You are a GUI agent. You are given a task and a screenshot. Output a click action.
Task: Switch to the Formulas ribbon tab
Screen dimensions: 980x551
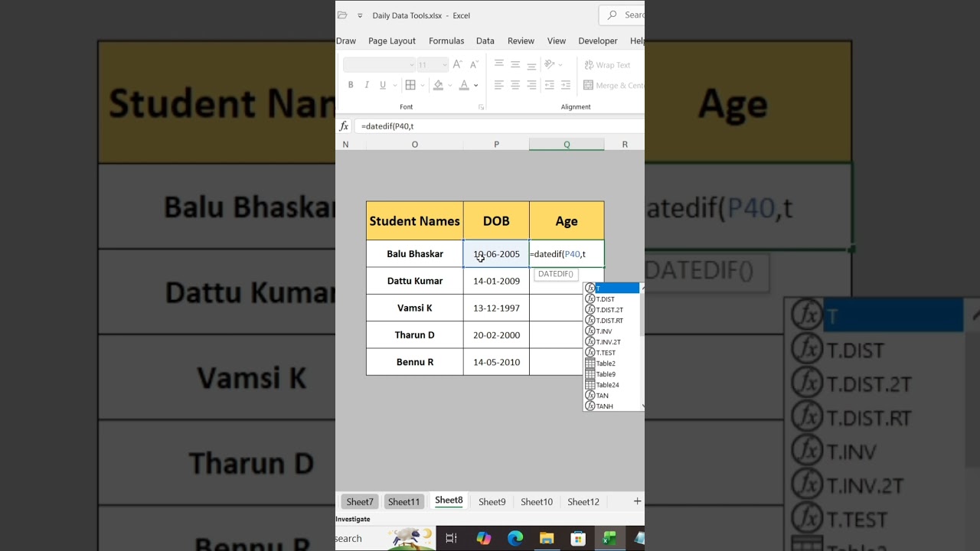pyautogui.click(x=446, y=41)
